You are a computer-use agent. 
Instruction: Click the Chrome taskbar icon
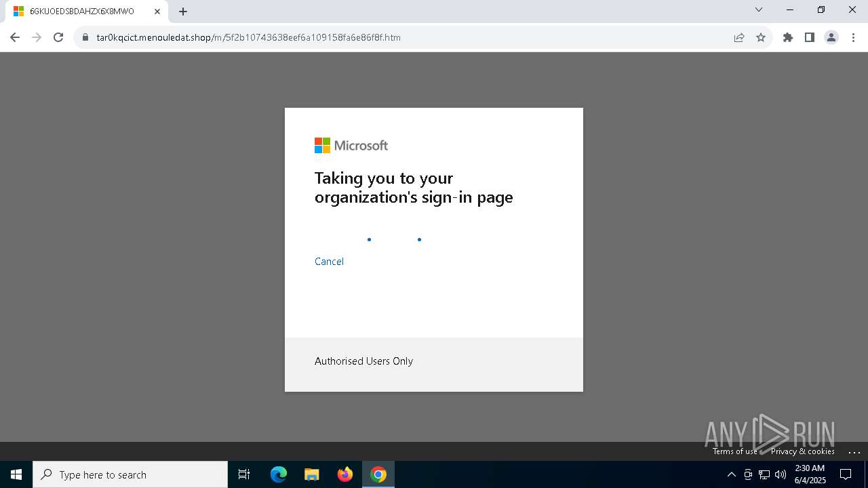[x=378, y=474]
